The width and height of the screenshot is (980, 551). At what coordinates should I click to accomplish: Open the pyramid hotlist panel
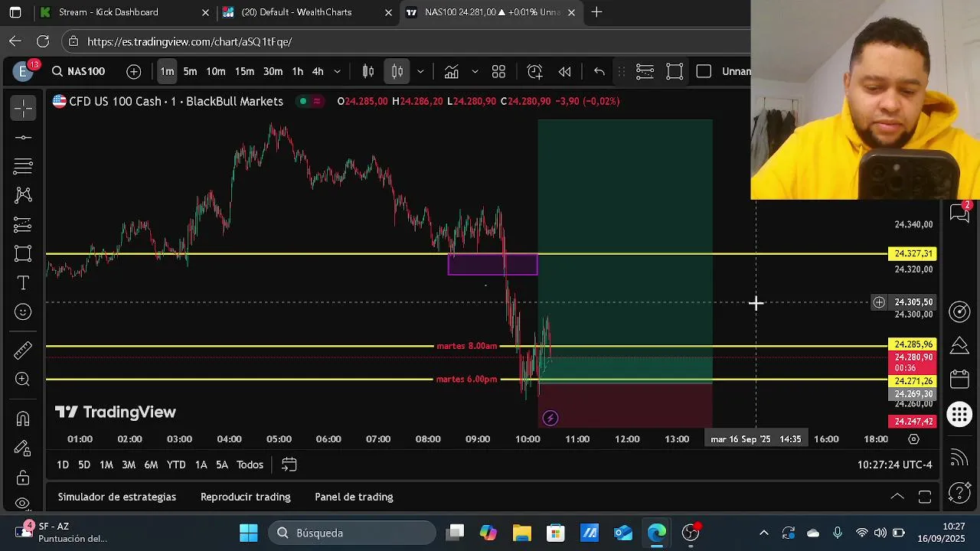click(959, 346)
